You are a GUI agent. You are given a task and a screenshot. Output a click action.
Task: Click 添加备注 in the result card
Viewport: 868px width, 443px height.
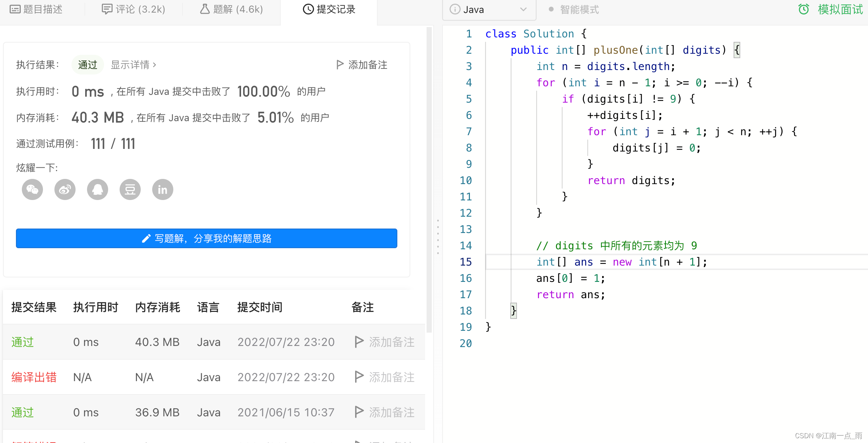pyautogui.click(x=362, y=65)
